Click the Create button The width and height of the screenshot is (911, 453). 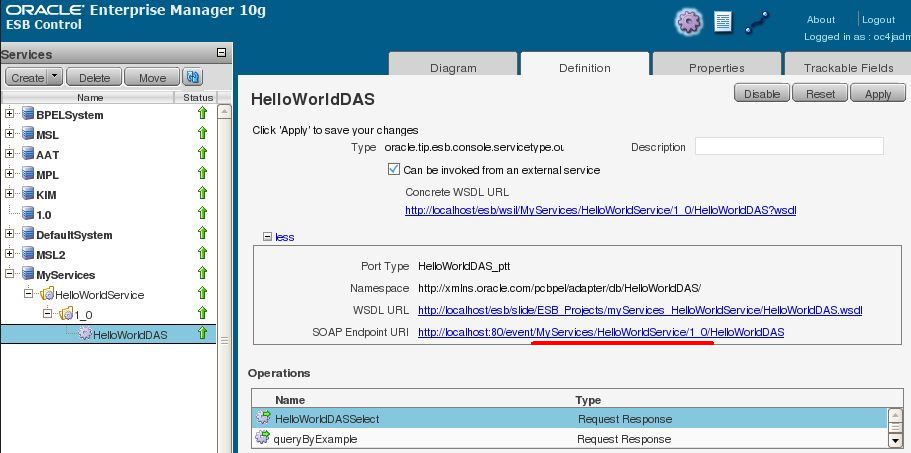pyautogui.click(x=27, y=77)
